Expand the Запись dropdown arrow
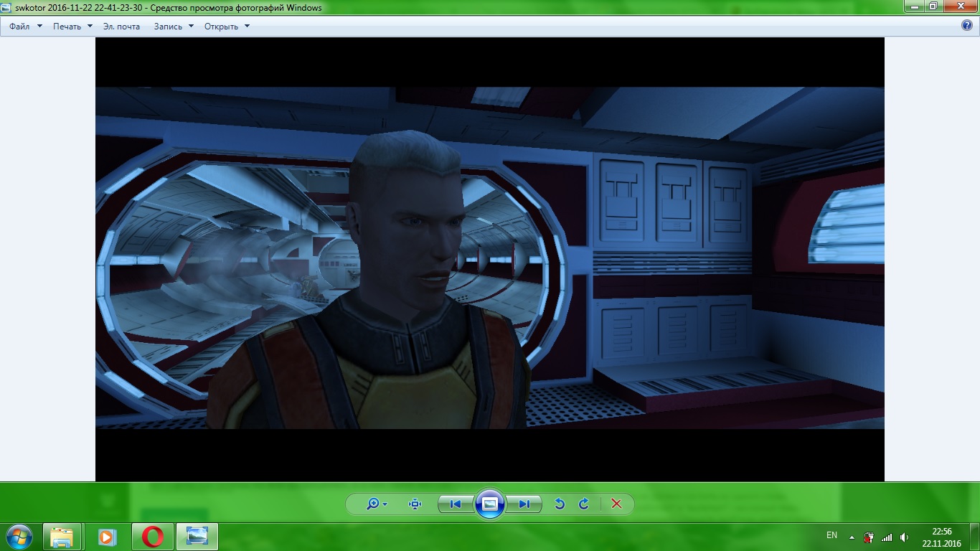This screenshot has height=551, width=980. tap(191, 27)
